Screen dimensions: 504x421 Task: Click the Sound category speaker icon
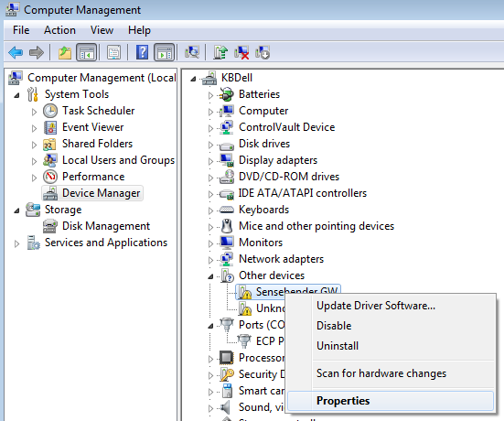[226, 407]
